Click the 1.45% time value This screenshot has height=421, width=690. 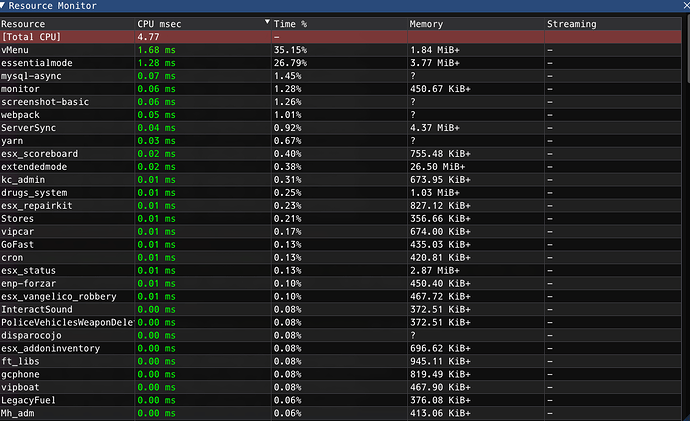(x=287, y=76)
